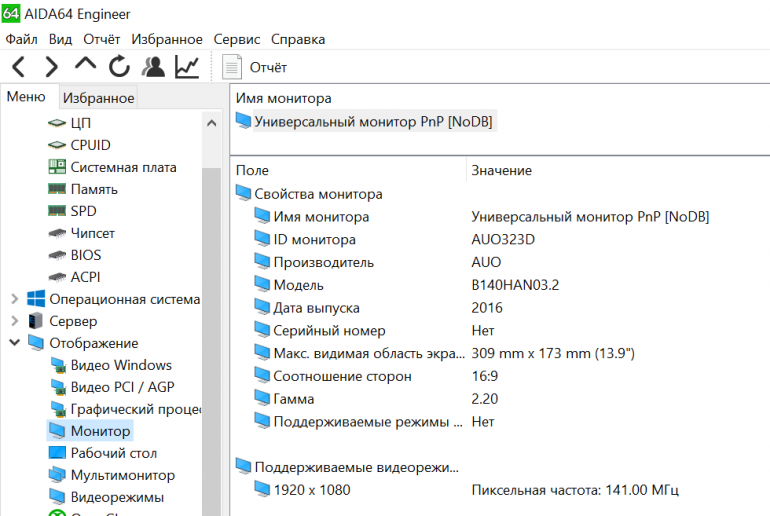Click the tree panel vertical scrollbar track
Screen dimensions: 770x516
pos(212,344)
